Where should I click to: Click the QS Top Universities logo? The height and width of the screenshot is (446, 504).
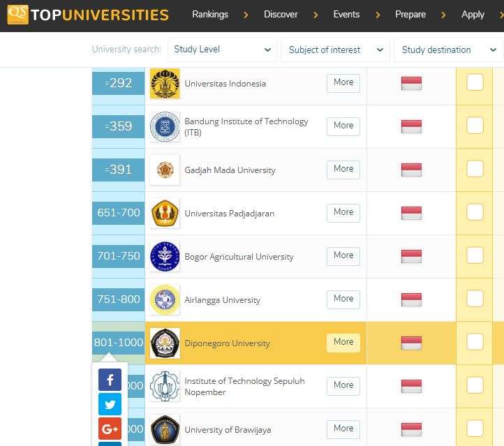tap(87, 14)
